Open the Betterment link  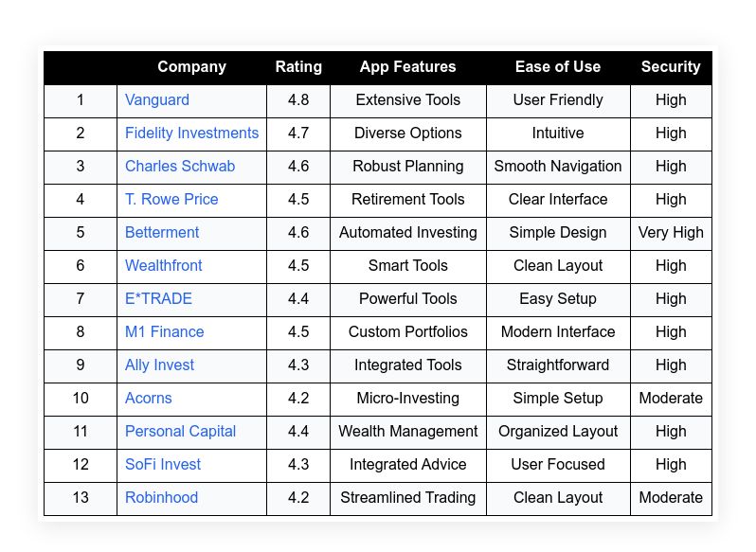[161, 233]
